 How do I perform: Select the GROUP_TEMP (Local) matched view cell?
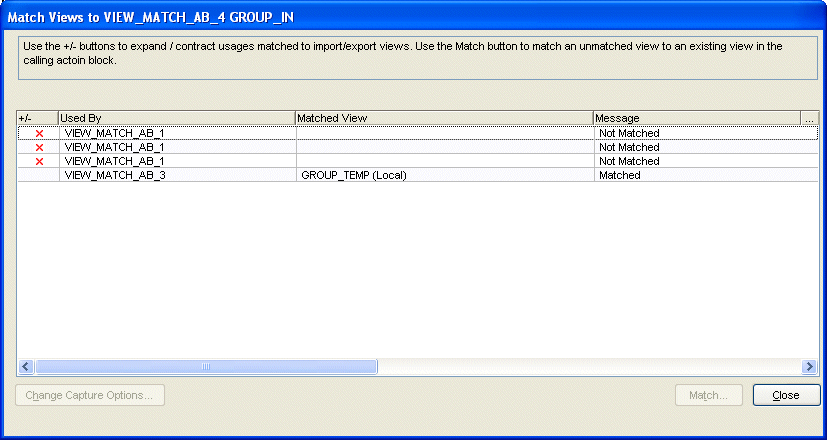[x=354, y=175]
